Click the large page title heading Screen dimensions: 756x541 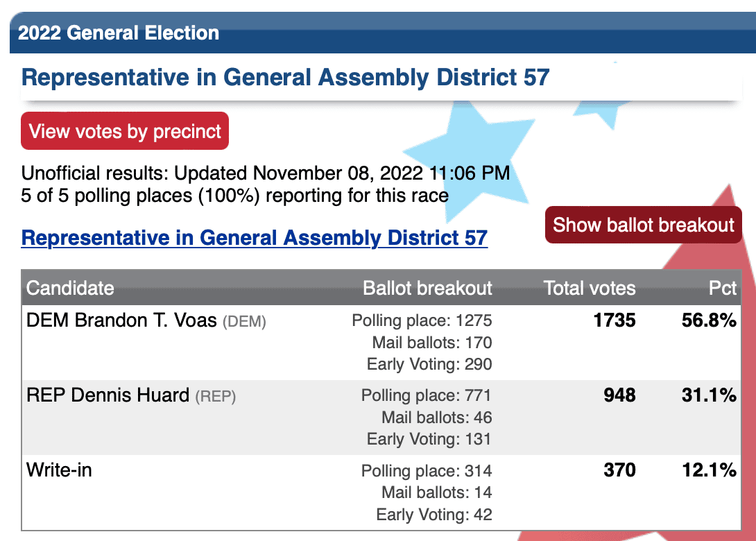click(x=286, y=77)
